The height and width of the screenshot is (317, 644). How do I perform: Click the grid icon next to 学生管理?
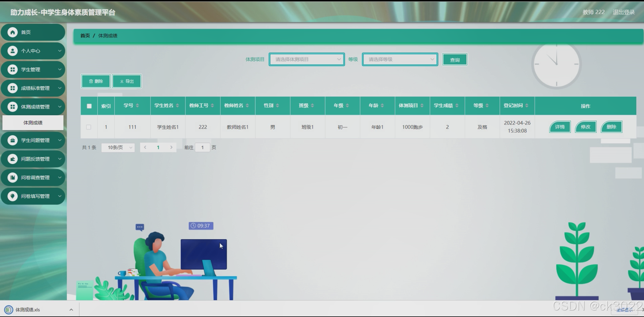pos(12,69)
